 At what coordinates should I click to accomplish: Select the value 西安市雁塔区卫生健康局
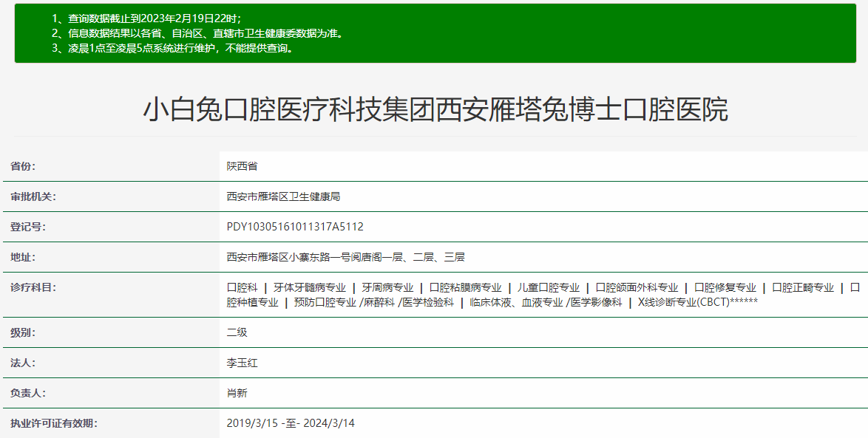coord(283,196)
